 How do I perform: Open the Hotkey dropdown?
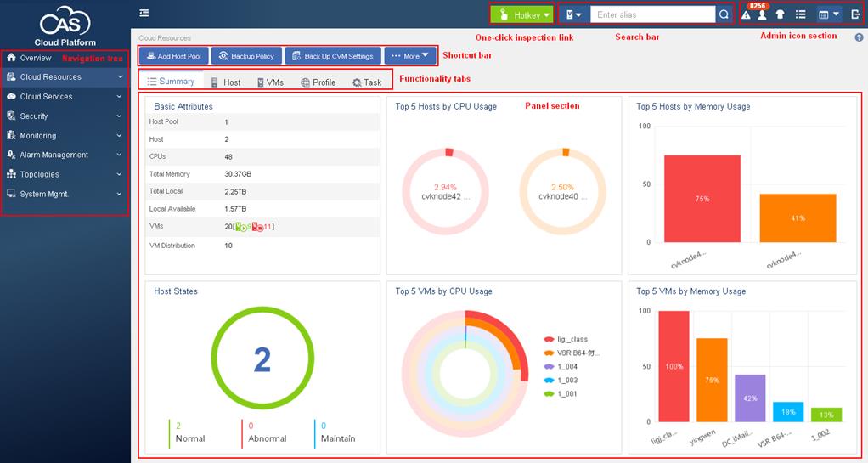click(521, 15)
